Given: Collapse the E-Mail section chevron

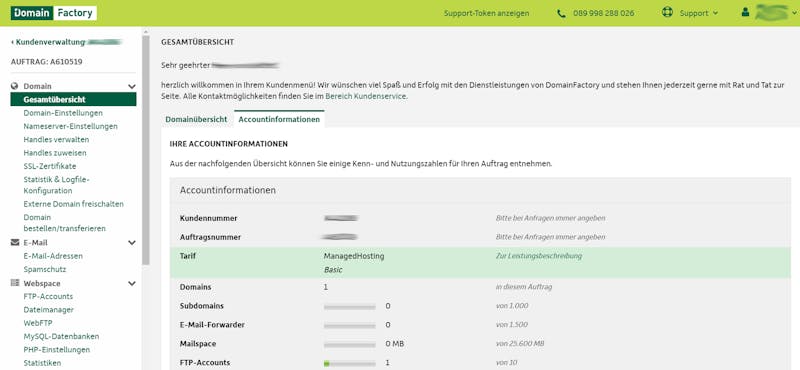Looking at the screenshot, I should pos(132,243).
